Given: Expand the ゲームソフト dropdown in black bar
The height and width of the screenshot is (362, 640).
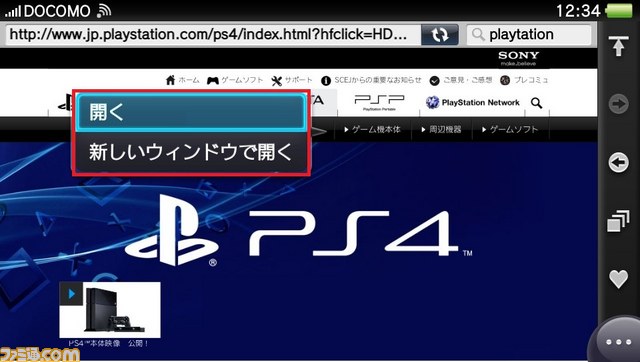Looking at the screenshot, I should [x=510, y=129].
